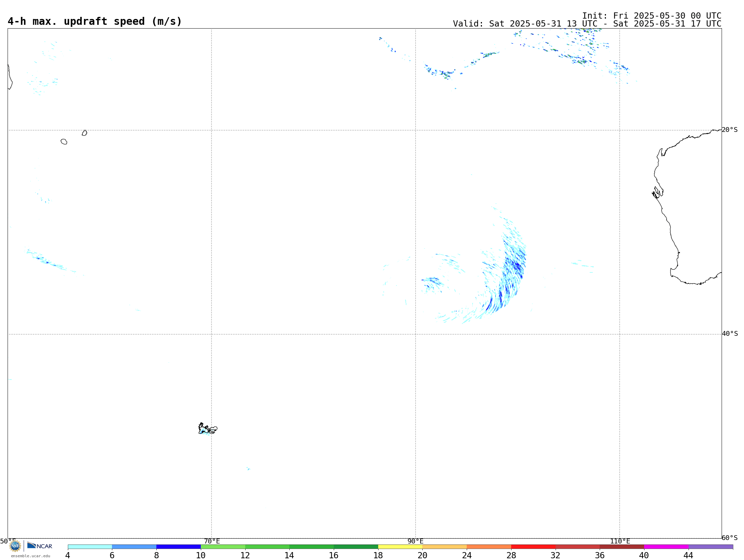Click the colorbar tick label '24'

pyautogui.click(x=467, y=555)
